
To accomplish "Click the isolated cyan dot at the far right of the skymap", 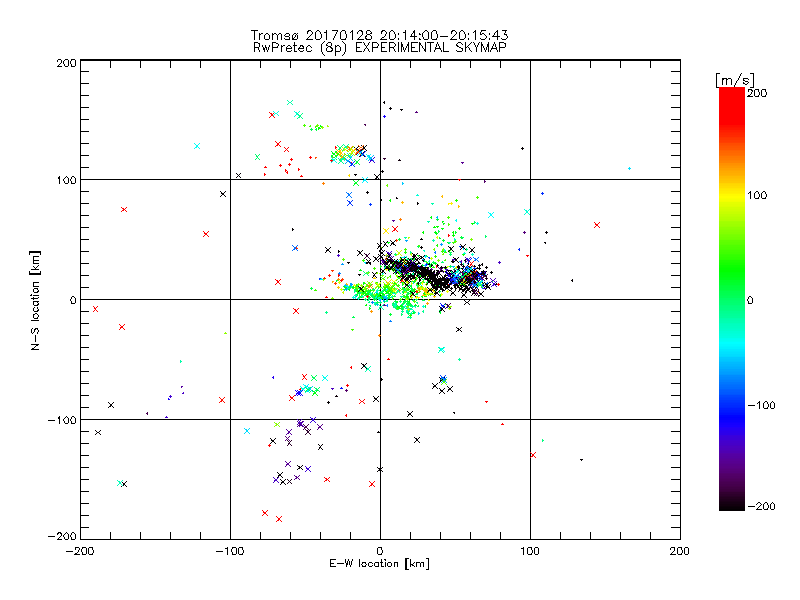I will coord(630,168).
